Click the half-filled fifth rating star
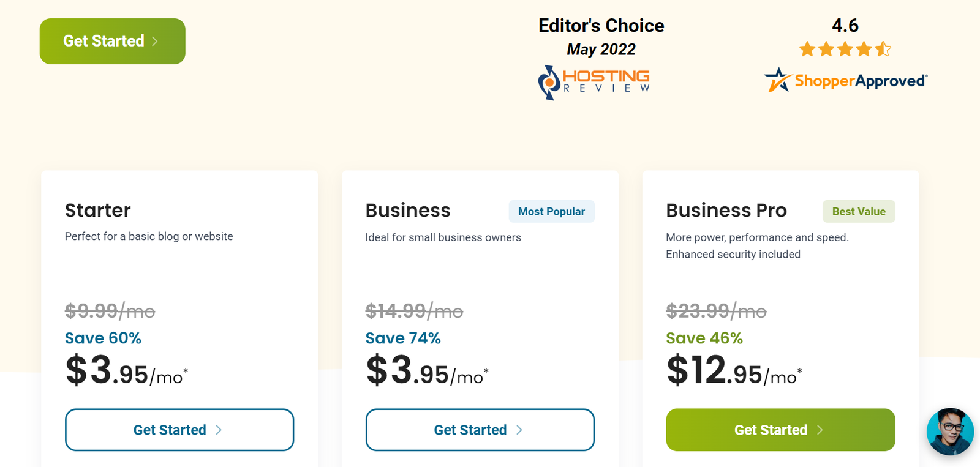 pos(883,49)
